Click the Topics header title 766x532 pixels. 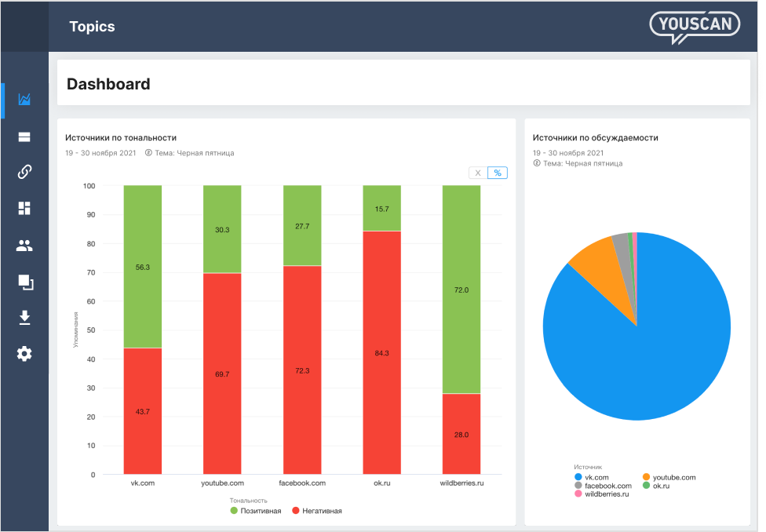click(x=92, y=27)
